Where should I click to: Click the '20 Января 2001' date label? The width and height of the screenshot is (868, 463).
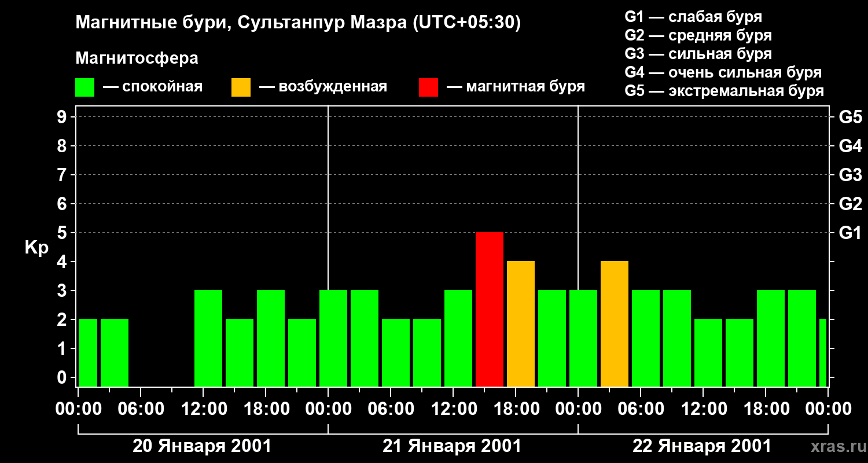coord(202,446)
